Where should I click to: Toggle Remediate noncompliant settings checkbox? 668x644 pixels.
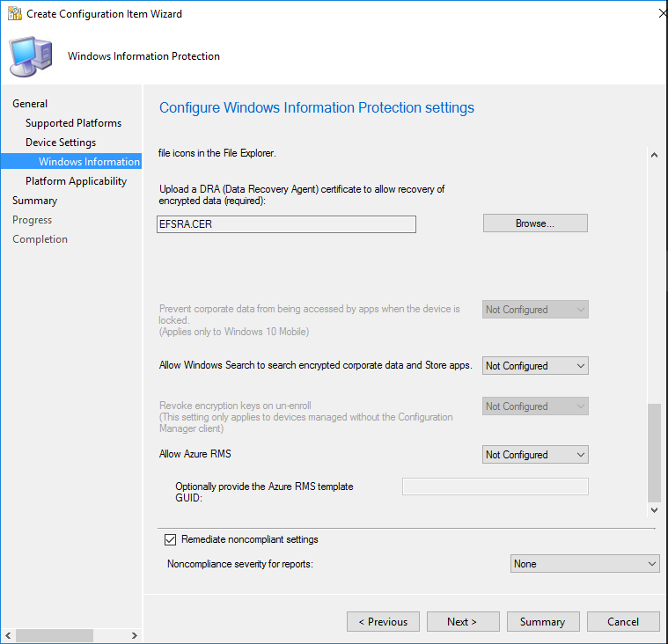[171, 539]
